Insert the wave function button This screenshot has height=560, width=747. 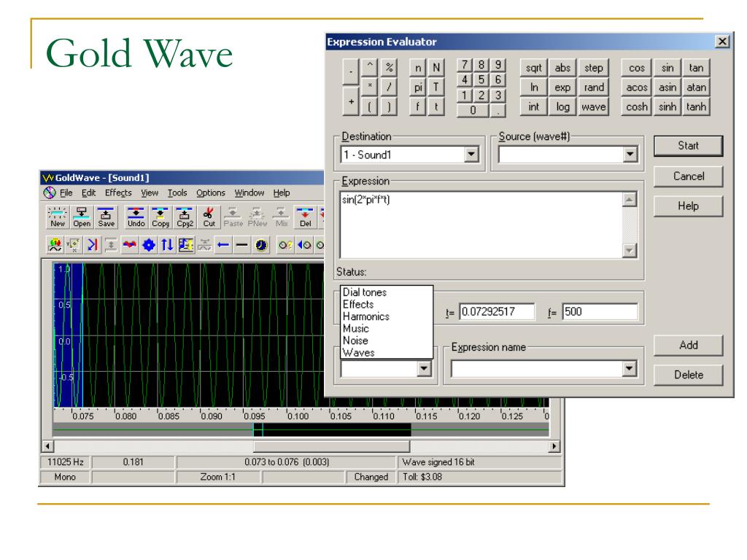(593, 106)
